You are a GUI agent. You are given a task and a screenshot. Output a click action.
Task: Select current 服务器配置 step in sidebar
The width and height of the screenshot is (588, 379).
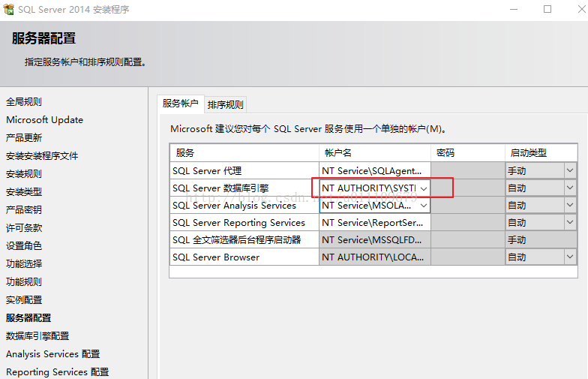pyautogui.click(x=28, y=318)
